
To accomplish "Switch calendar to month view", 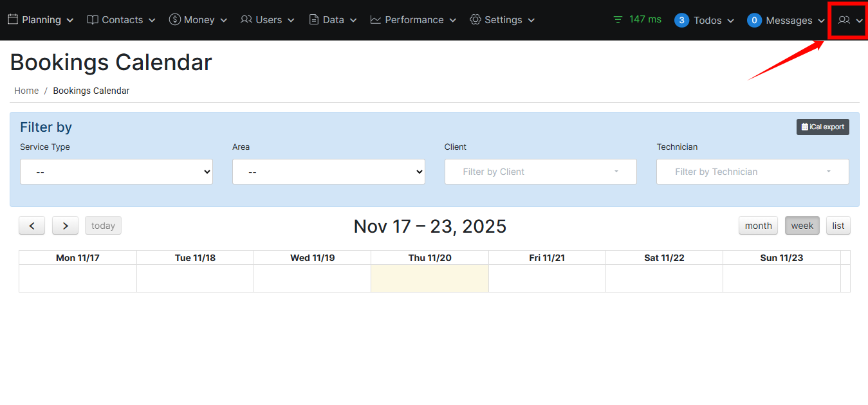I will [758, 226].
